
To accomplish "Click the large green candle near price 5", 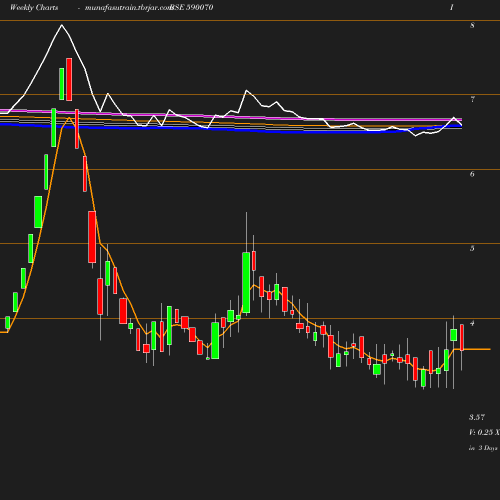I will coord(246,283).
